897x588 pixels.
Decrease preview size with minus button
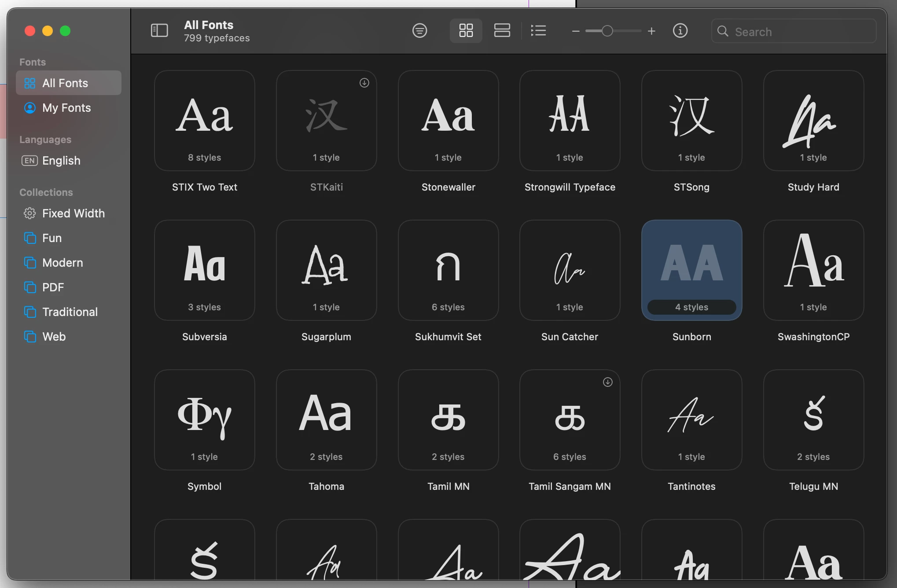(x=575, y=31)
